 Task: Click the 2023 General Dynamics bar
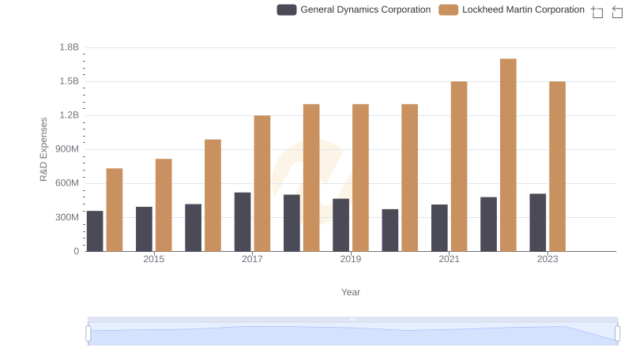click(x=538, y=223)
